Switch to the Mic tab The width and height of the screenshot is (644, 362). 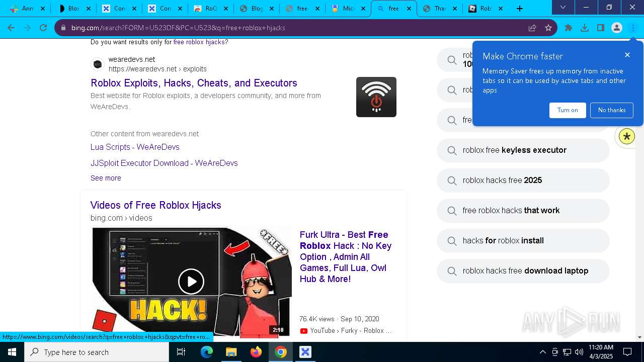click(x=348, y=9)
